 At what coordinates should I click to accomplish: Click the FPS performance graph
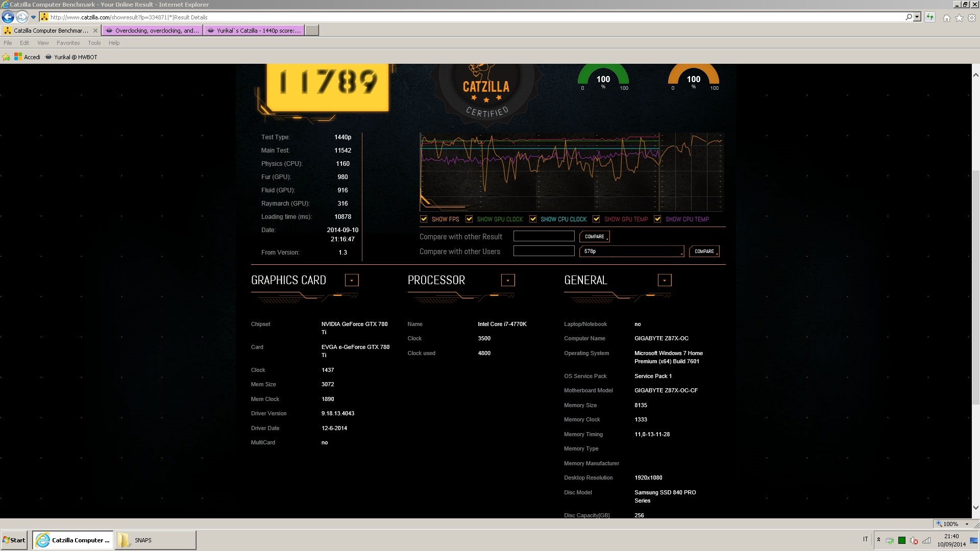pyautogui.click(x=572, y=172)
